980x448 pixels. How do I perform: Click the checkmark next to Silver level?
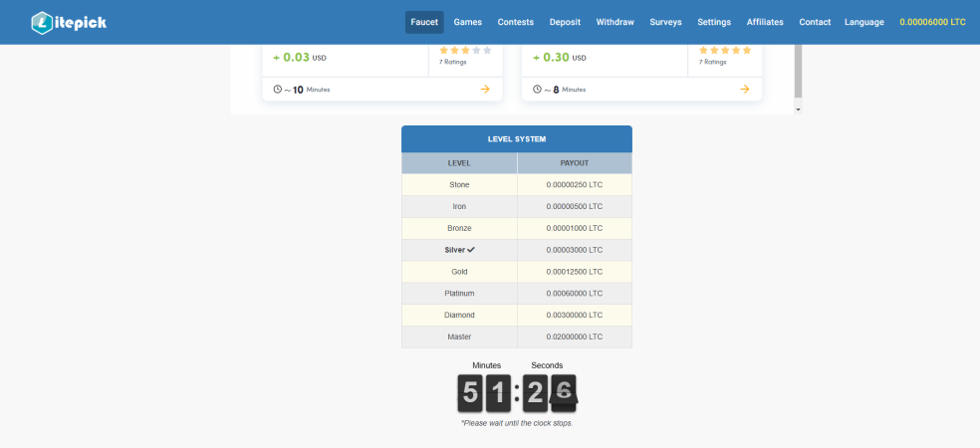[x=471, y=250]
